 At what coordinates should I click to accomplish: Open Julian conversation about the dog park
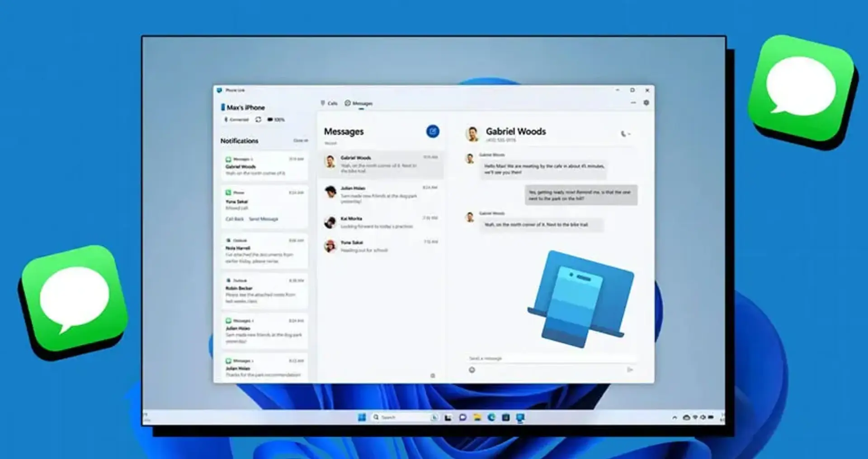click(x=381, y=195)
